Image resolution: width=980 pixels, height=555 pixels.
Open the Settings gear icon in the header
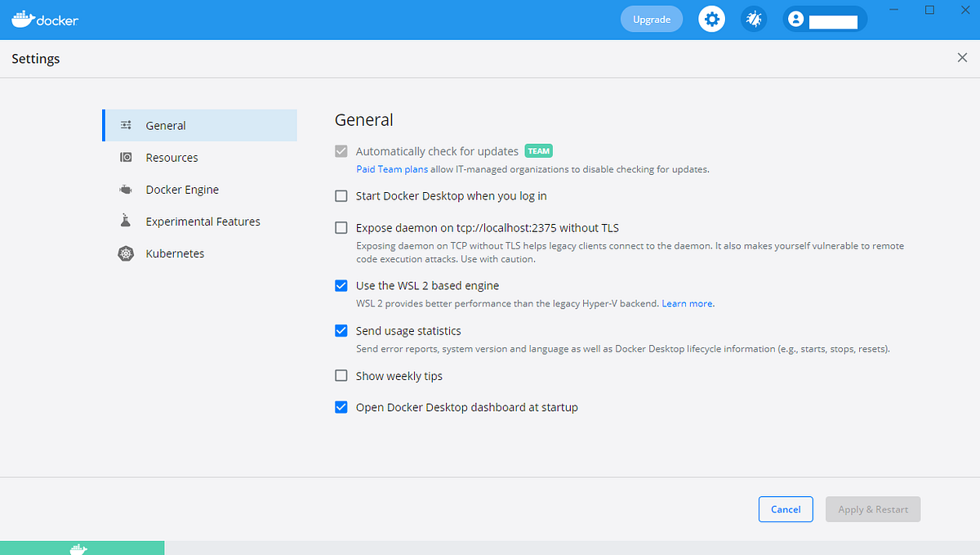(711, 18)
